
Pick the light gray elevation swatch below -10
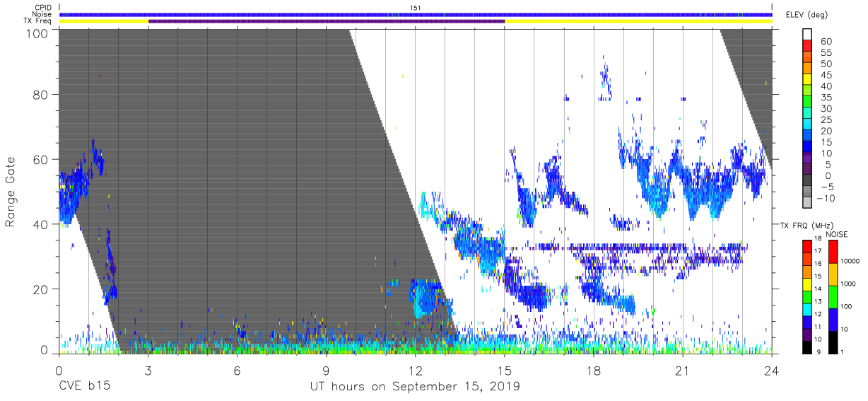(x=807, y=204)
